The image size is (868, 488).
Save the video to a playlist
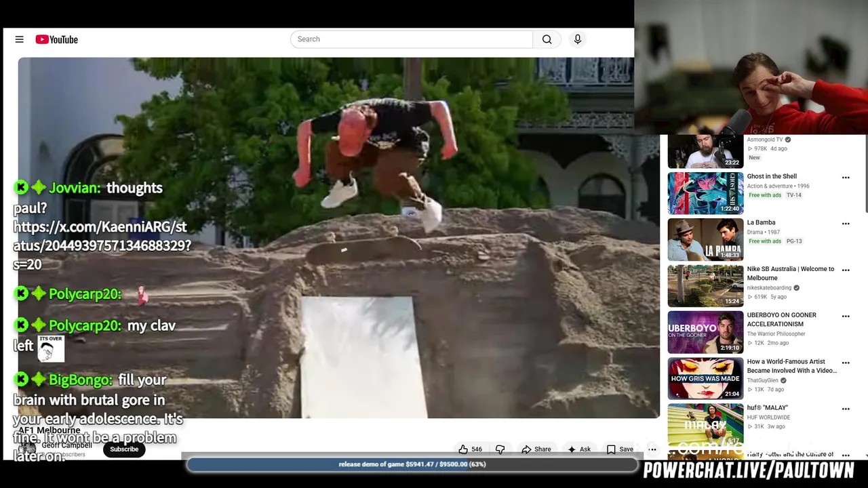coord(620,449)
